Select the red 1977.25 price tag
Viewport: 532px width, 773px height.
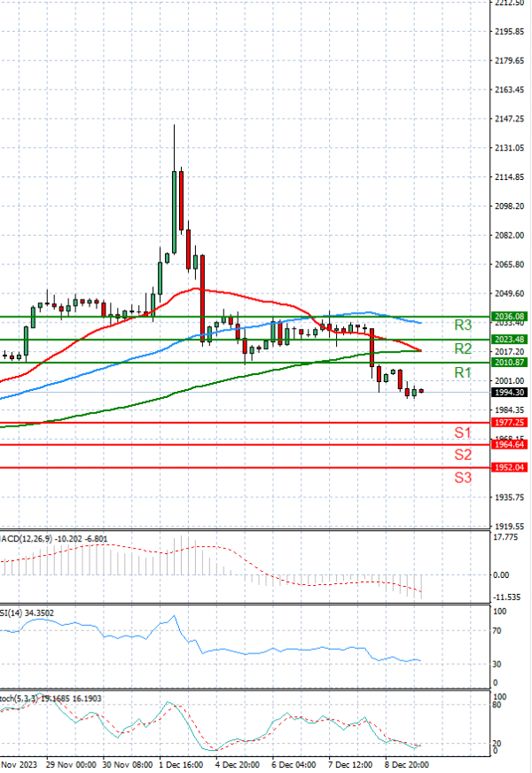(x=508, y=423)
